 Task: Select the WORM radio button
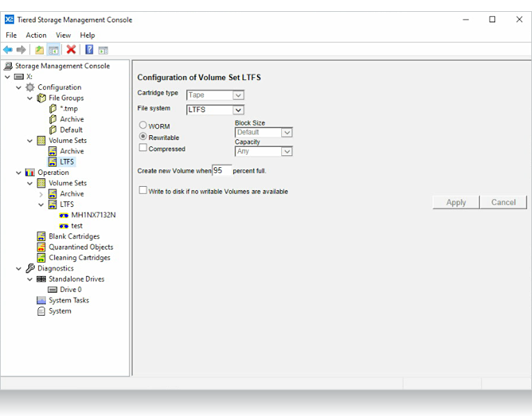click(x=143, y=125)
